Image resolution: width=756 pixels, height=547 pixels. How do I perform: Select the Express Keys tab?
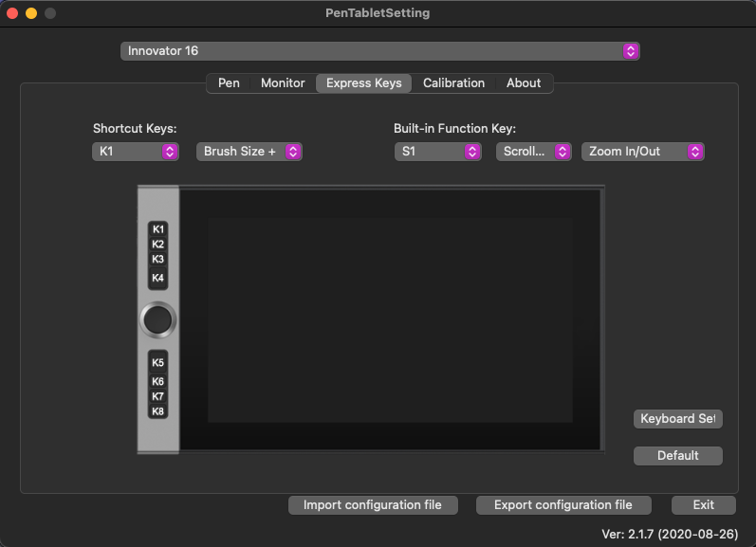click(x=363, y=82)
